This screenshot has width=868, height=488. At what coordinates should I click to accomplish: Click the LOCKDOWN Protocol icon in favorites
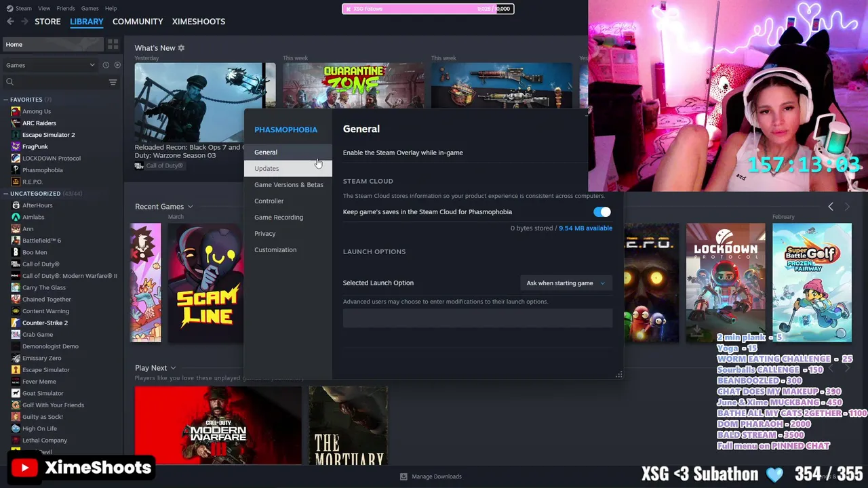click(x=16, y=159)
